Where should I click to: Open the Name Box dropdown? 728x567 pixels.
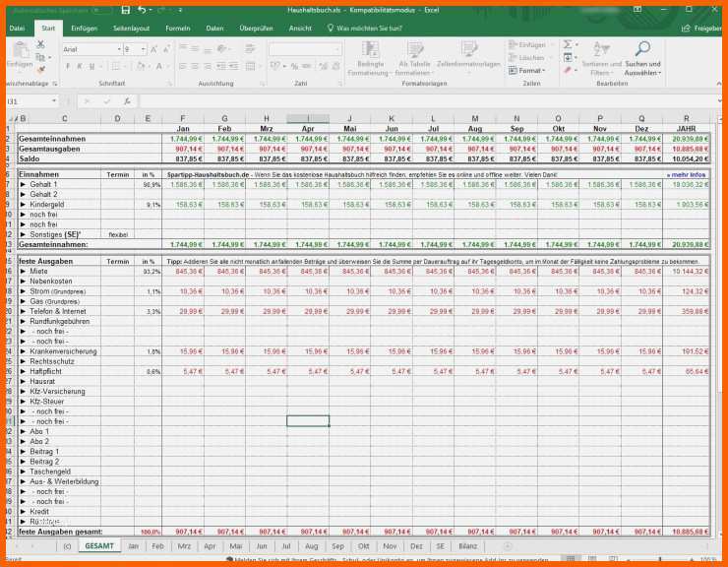pos(54,101)
